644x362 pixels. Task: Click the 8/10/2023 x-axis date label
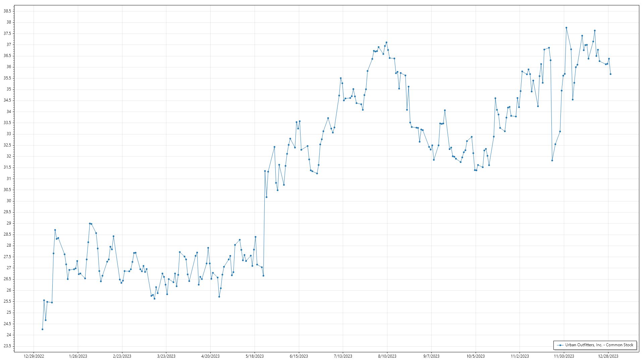coord(387,356)
